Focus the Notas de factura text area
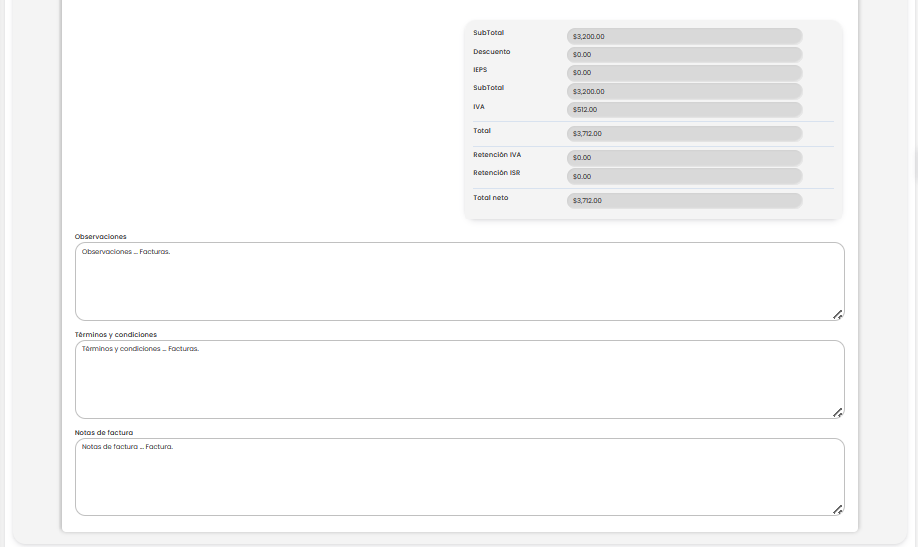The image size is (918, 547). [x=459, y=477]
